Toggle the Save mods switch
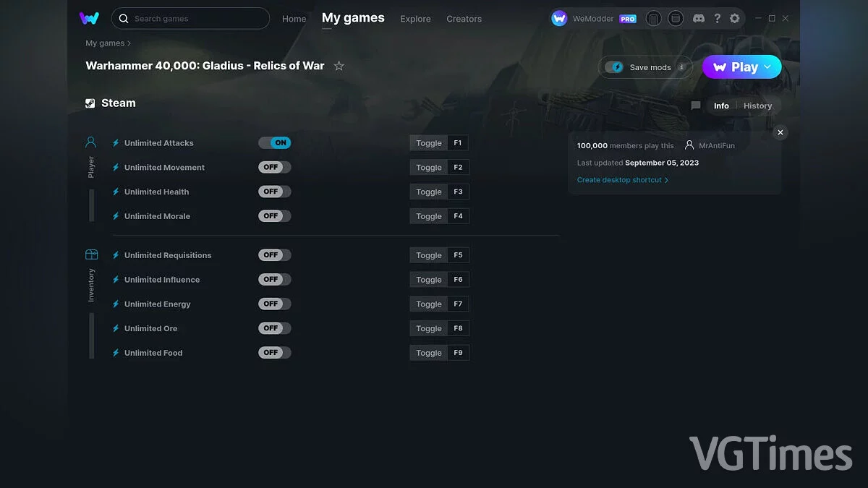 (614, 67)
